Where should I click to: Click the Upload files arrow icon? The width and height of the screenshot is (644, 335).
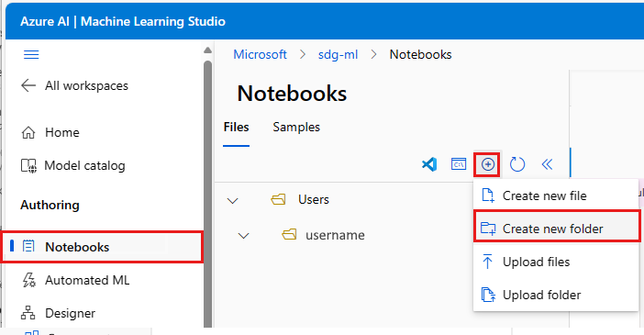487,262
